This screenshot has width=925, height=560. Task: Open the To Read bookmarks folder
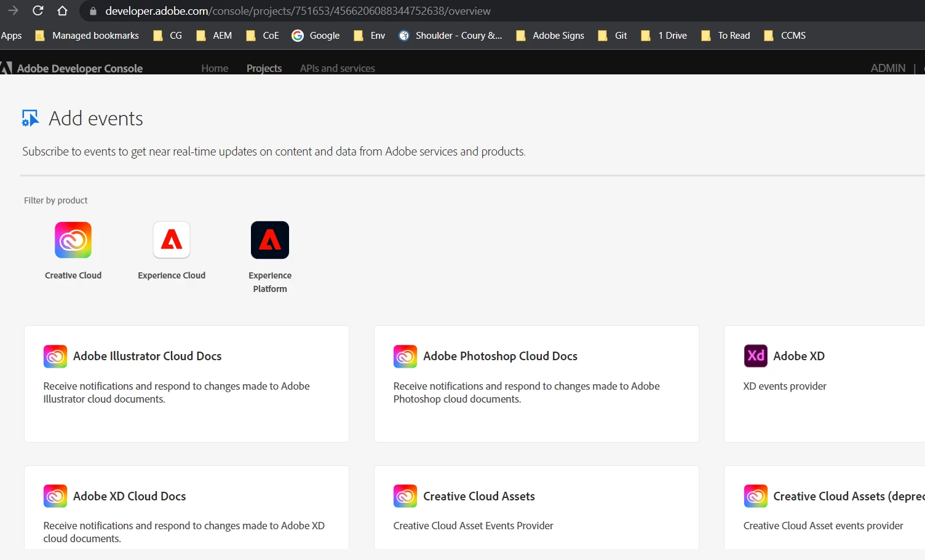pyautogui.click(x=725, y=36)
